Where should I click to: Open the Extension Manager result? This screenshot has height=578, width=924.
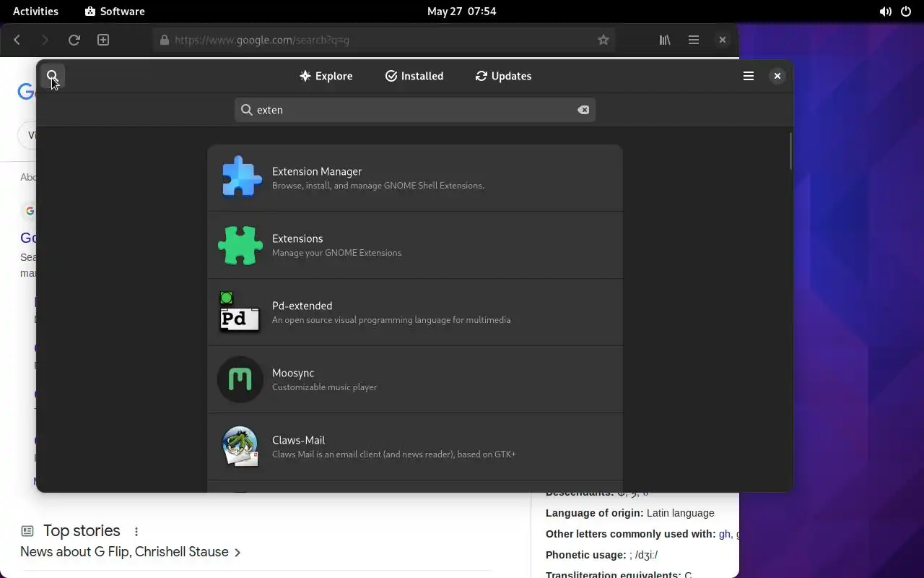point(415,178)
